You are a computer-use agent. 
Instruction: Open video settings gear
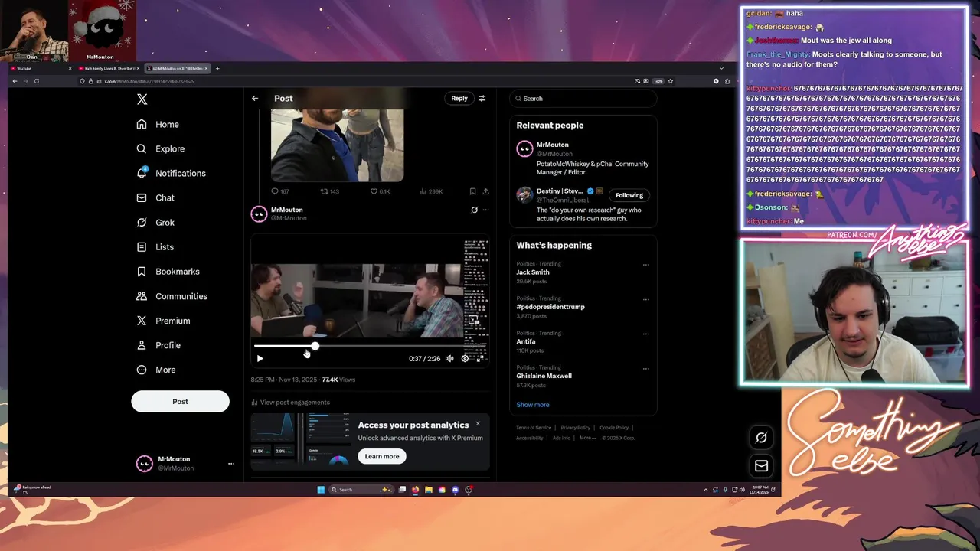[x=465, y=358]
